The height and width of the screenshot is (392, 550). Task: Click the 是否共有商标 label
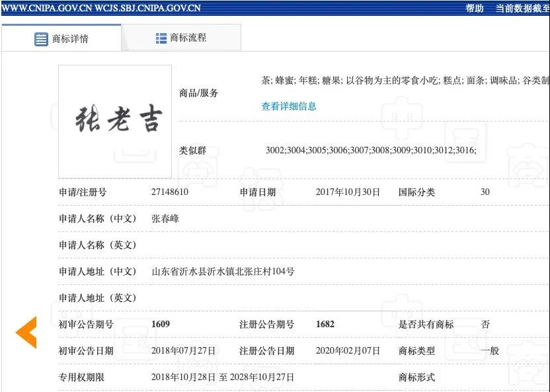[x=426, y=325]
